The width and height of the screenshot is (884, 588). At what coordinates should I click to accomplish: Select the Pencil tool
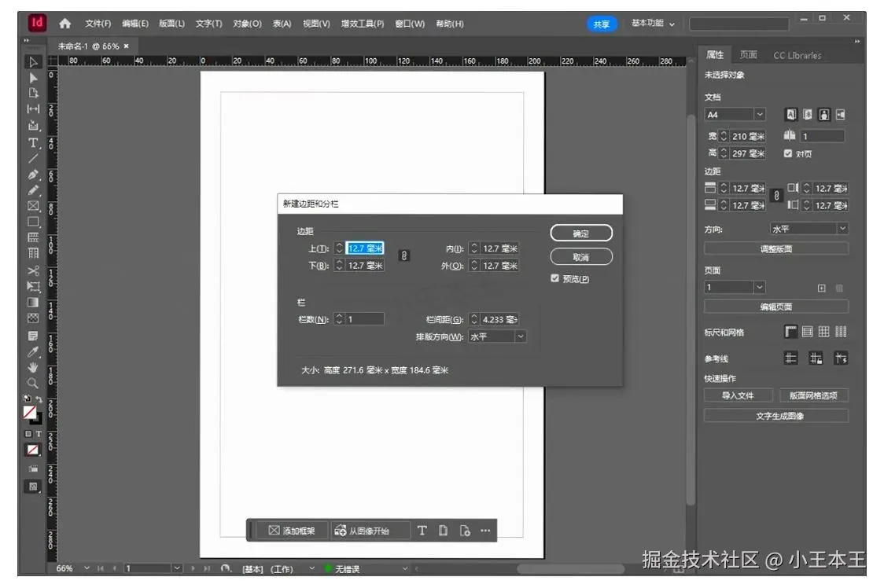33,190
